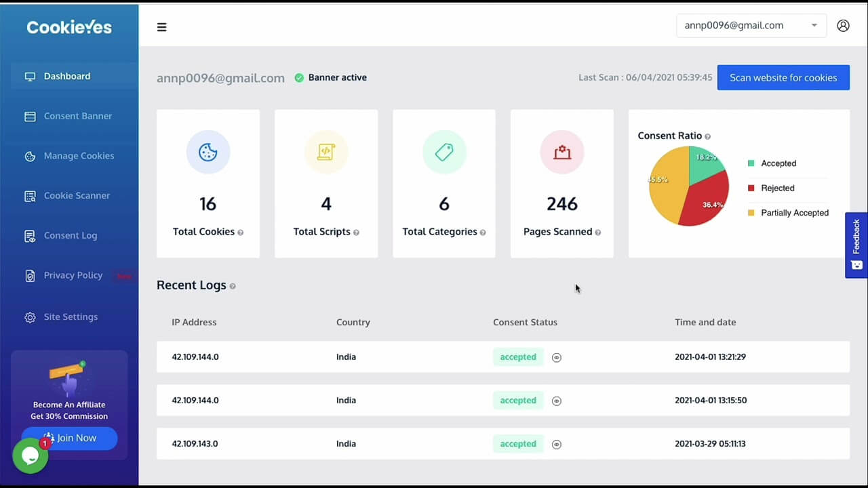Toggle Accepted legend in Consent Ratio chart
868x488 pixels.
778,163
